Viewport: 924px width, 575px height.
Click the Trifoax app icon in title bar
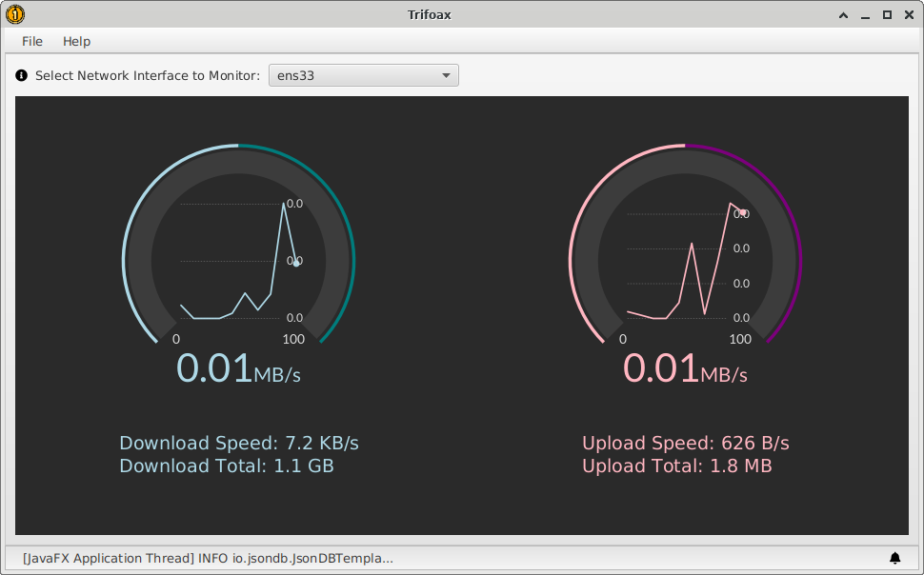click(x=15, y=14)
